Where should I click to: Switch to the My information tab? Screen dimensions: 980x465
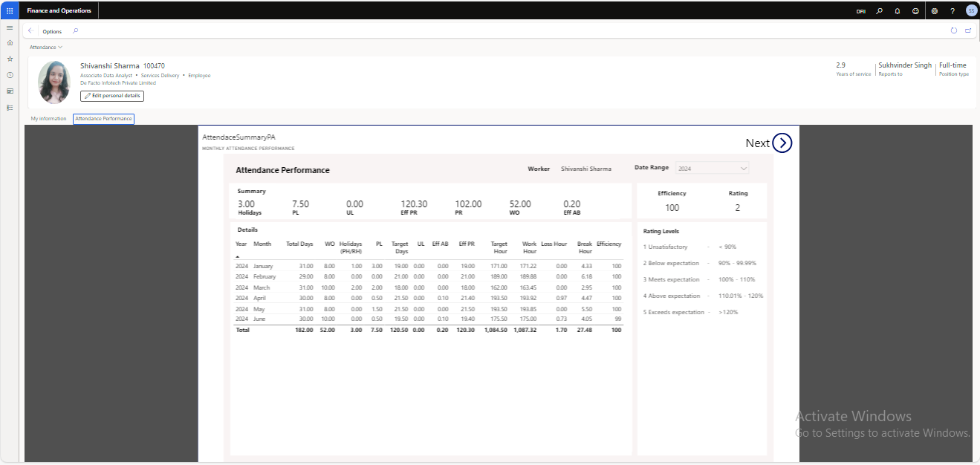coord(48,118)
